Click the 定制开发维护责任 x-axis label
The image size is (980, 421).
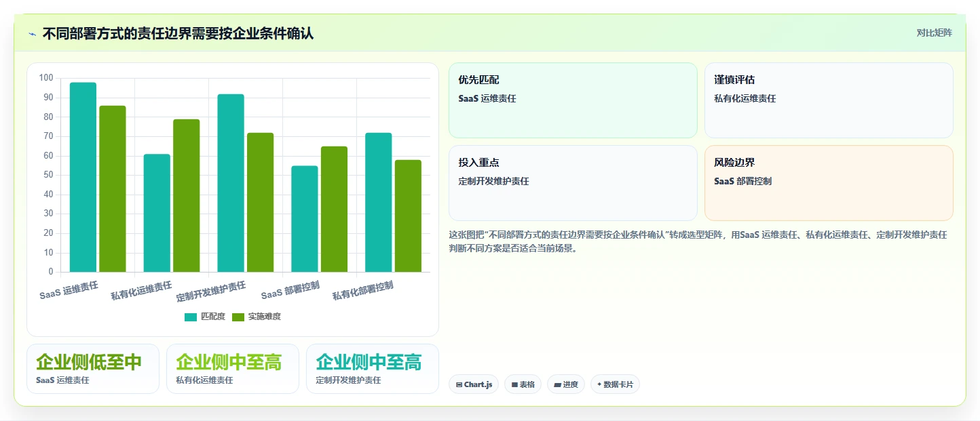(x=211, y=292)
